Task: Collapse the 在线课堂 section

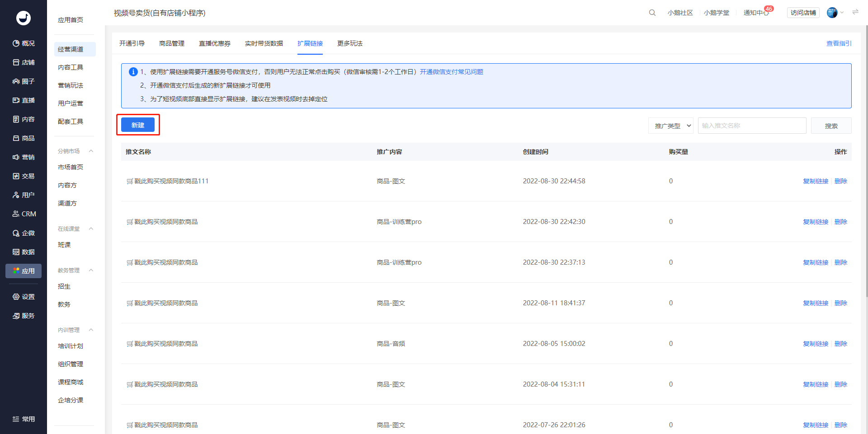Action: [91, 229]
